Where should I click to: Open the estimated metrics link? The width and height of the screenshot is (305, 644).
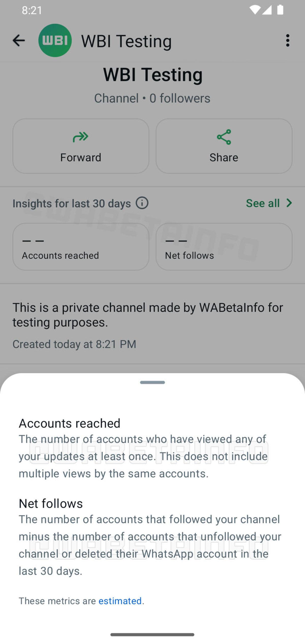(x=120, y=601)
